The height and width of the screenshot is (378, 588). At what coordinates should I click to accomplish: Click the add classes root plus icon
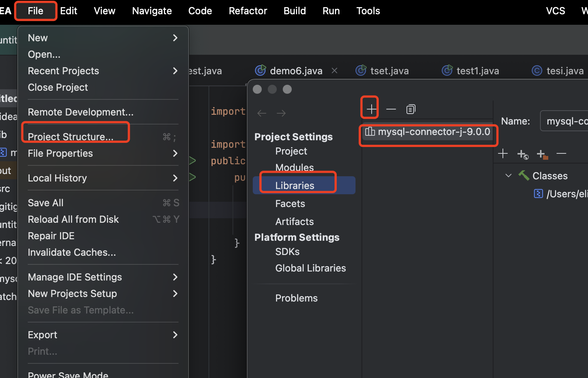(503, 153)
